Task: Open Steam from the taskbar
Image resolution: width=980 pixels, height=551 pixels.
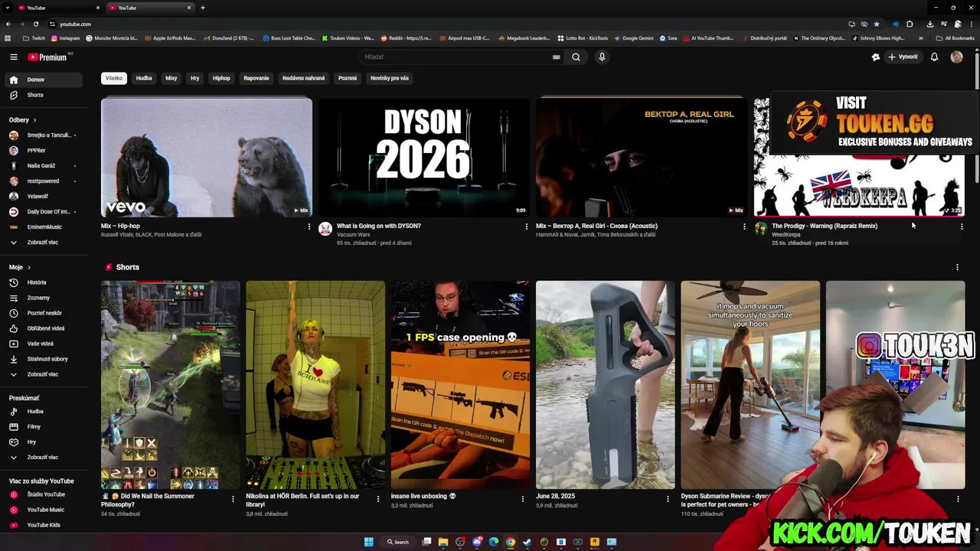Action: click(x=527, y=542)
